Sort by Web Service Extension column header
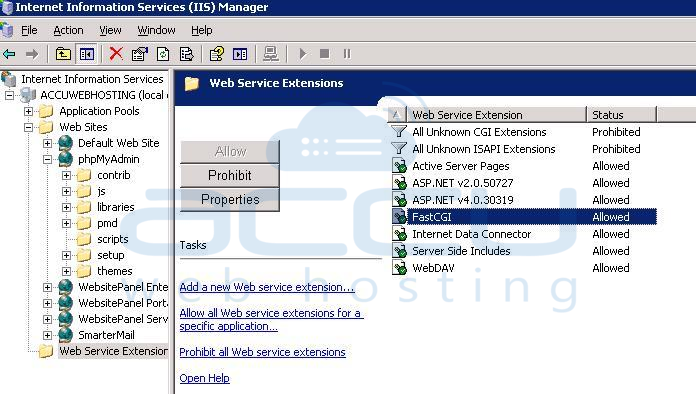 496,114
